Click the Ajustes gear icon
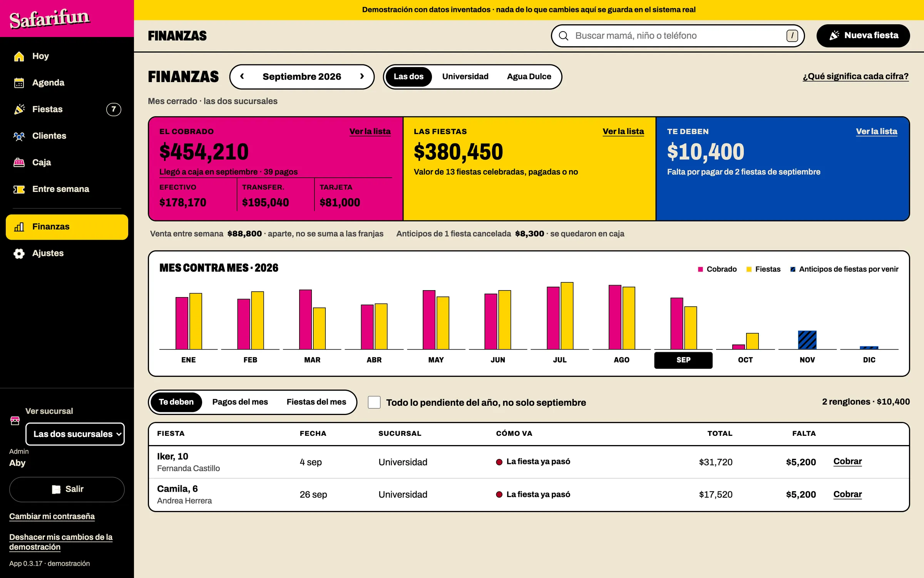Image resolution: width=924 pixels, height=578 pixels. click(19, 254)
